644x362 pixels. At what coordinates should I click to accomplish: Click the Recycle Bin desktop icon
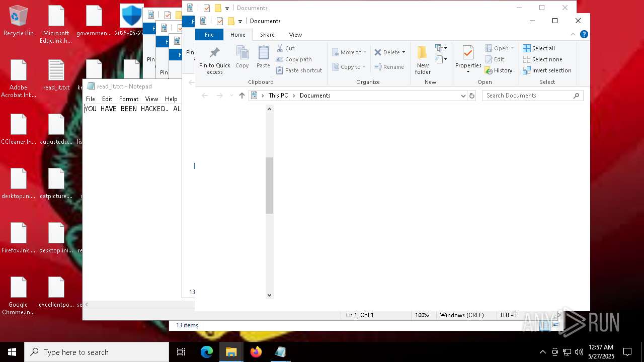[19, 21]
